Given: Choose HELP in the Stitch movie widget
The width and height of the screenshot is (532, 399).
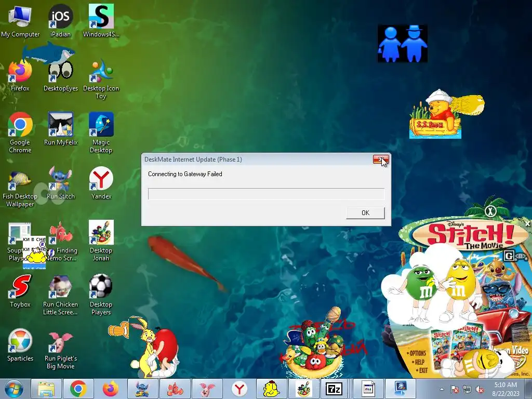Looking at the screenshot, I should point(419,362).
